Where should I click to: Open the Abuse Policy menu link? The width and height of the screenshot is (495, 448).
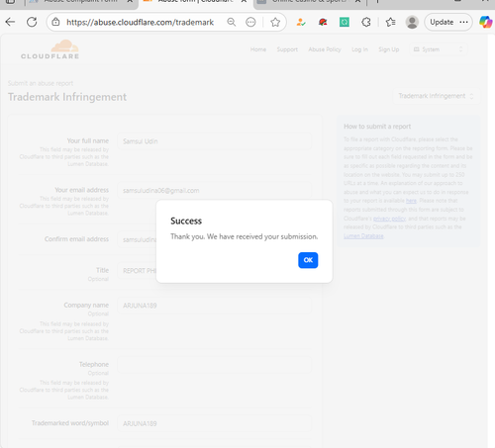pos(325,49)
